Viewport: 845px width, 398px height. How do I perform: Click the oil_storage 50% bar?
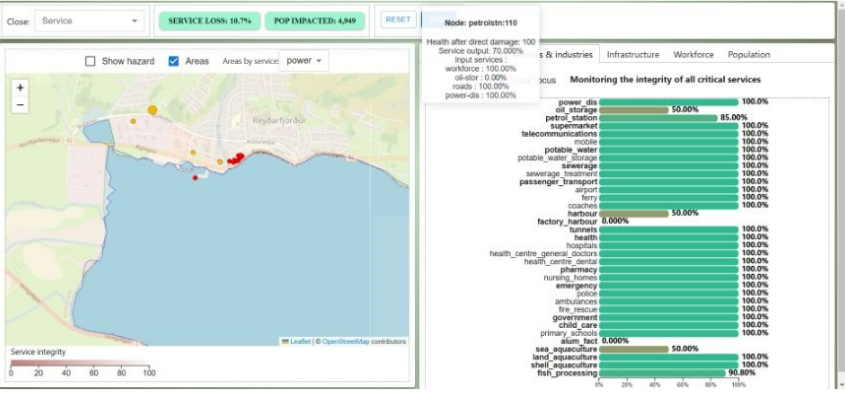(x=634, y=110)
